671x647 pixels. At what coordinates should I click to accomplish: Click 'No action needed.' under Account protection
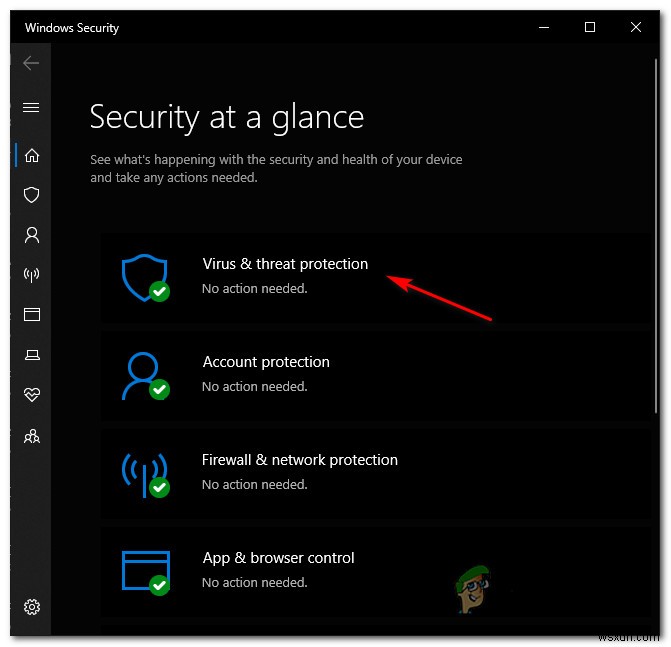255,386
